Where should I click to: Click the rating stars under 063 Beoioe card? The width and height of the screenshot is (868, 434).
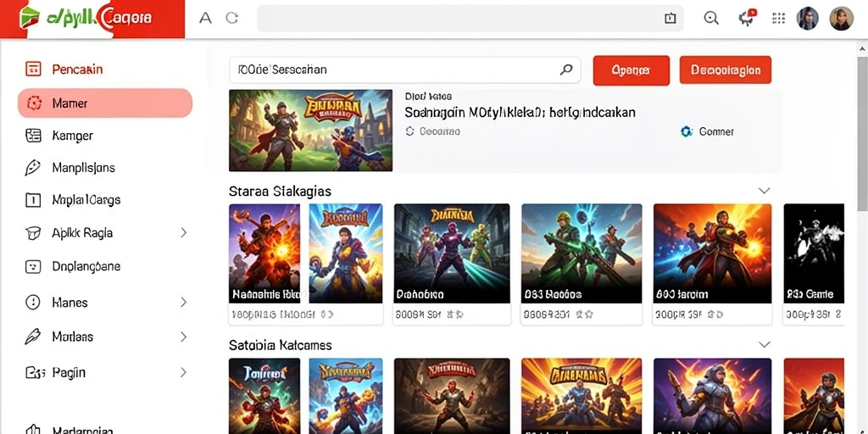[x=584, y=314]
